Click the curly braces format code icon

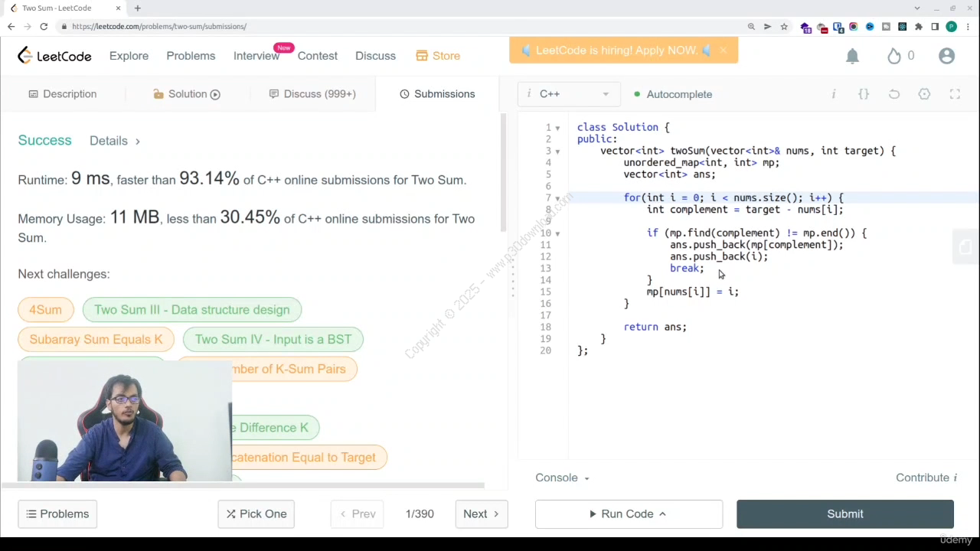click(x=864, y=94)
